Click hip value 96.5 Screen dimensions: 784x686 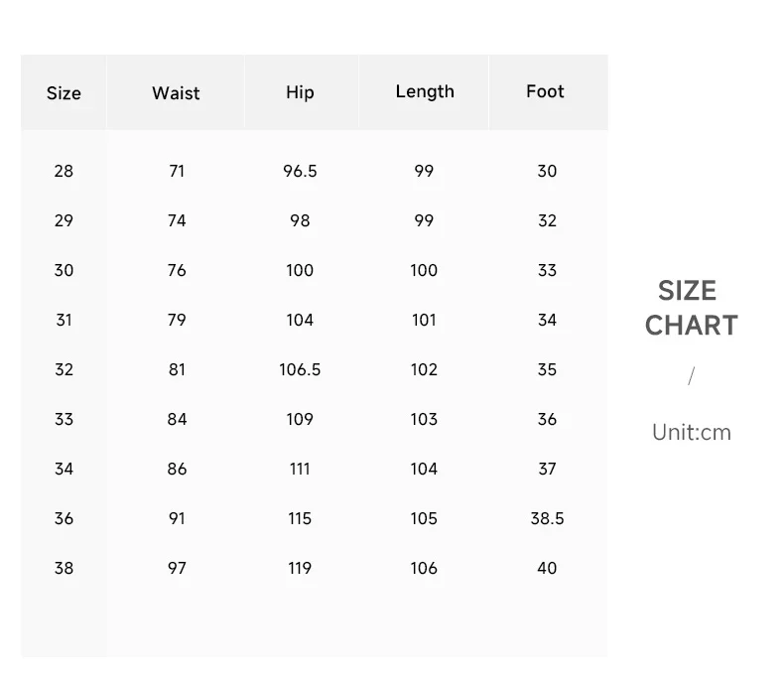(x=300, y=171)
